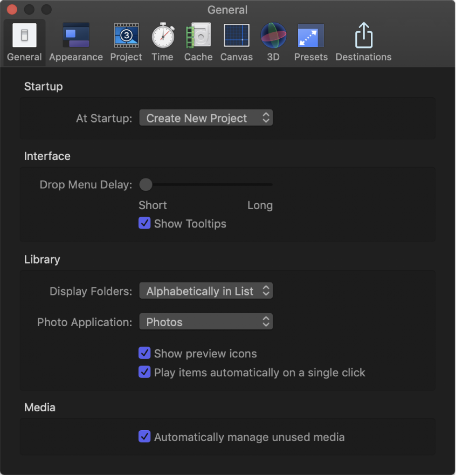Select the Project preferences icon

coord(126,38)
